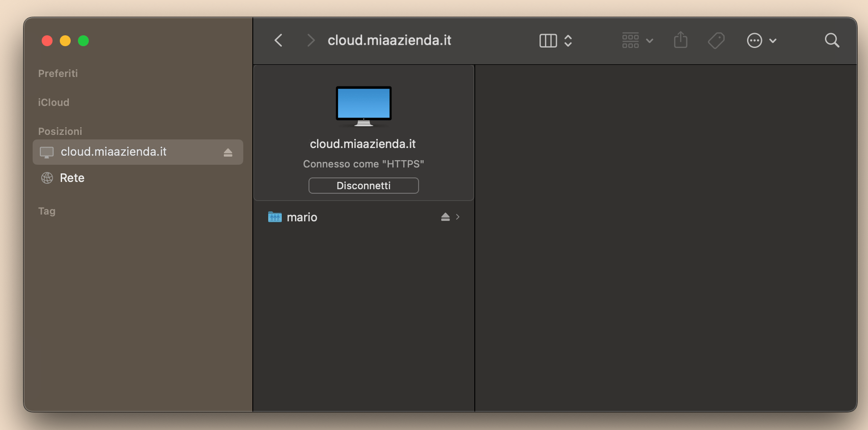
Task: Click the large monitor server icon
Action: pyautogui.click(x=363, y=106)
